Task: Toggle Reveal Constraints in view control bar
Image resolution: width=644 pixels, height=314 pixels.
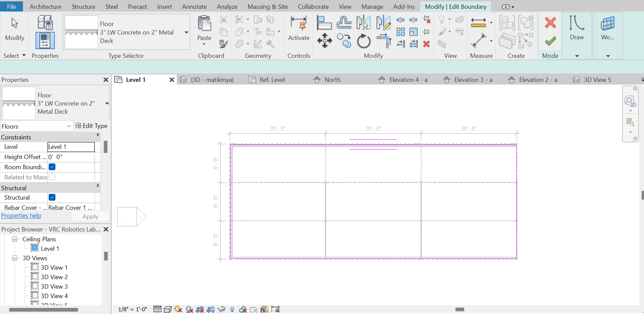Action: pos(275,309)
